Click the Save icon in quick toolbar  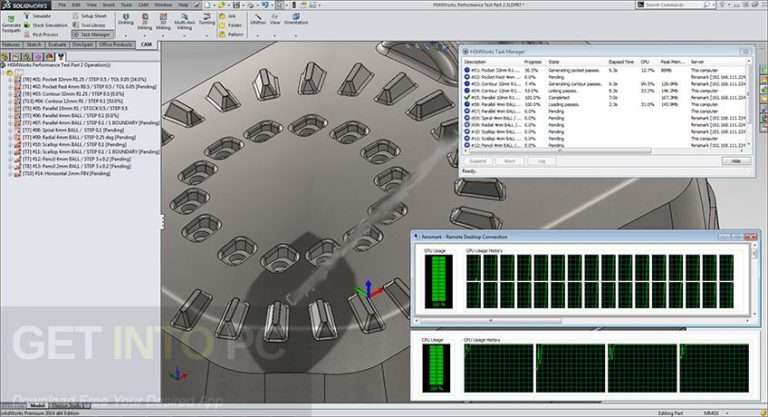(x=237, y=5)
